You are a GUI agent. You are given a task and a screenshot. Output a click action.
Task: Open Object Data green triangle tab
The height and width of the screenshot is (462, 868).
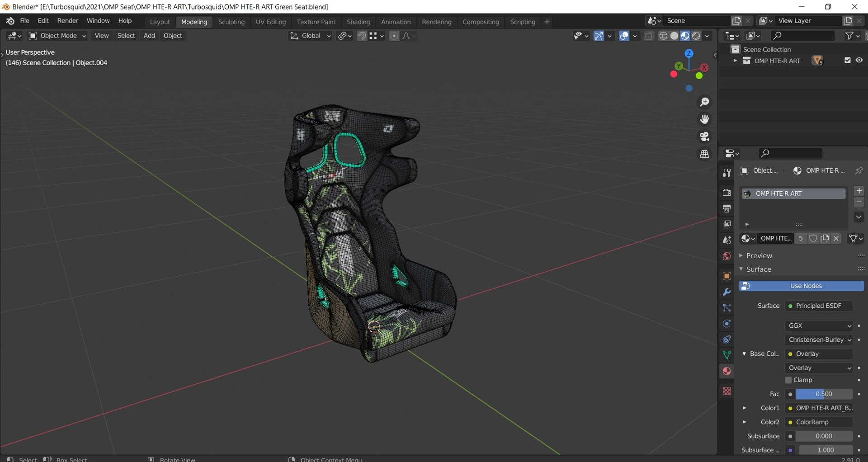(726, 355)
